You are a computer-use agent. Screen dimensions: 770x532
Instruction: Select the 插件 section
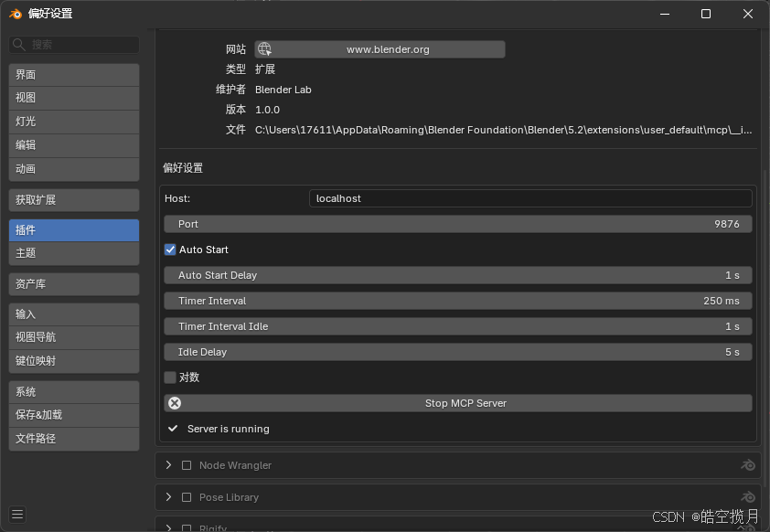(74, 230)
